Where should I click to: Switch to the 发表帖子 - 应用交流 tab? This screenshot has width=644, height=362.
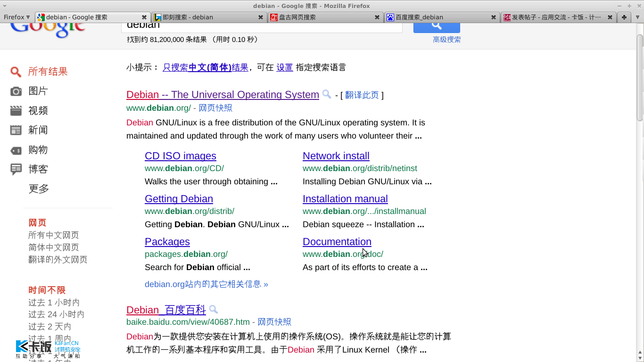559,17
